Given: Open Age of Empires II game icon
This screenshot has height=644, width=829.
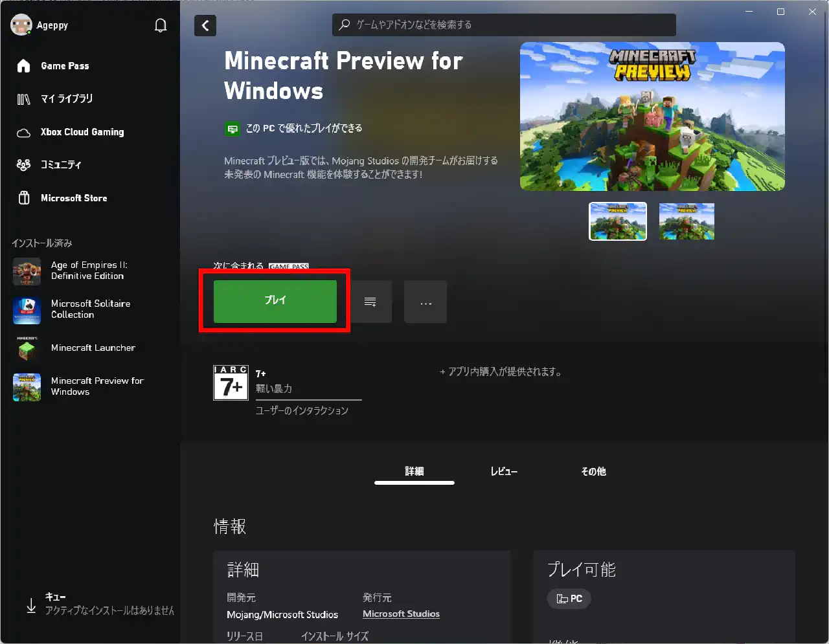Looking at the screenshot, I should (27, 271).
